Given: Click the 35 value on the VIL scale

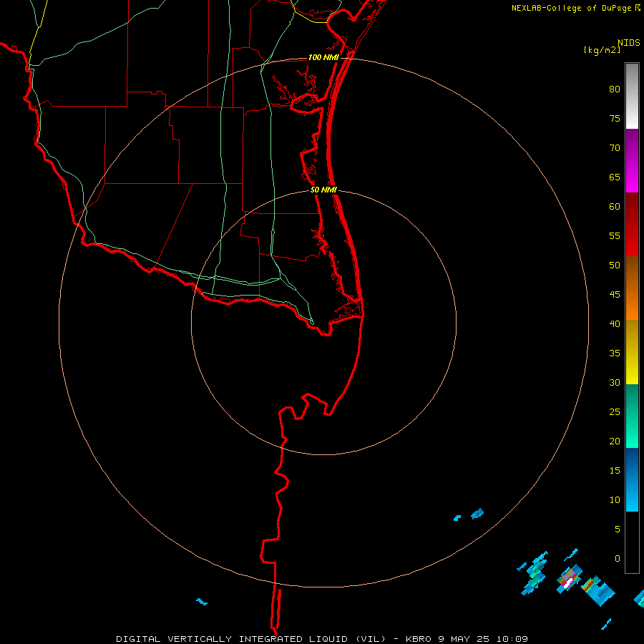Looking at the screenshot, I should coord(615,353).
